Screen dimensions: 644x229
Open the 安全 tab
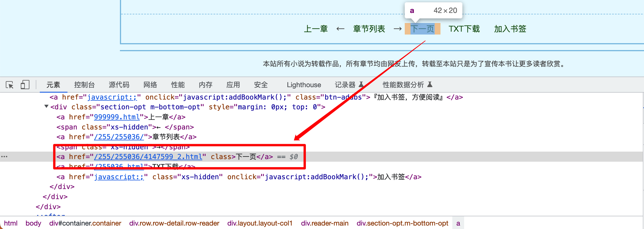point(261,85)
